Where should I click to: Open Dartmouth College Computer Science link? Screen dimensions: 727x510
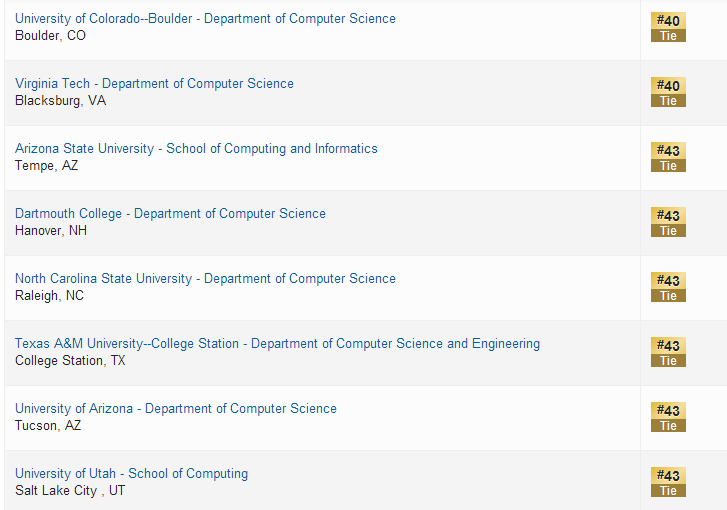[x=170, y=214]
